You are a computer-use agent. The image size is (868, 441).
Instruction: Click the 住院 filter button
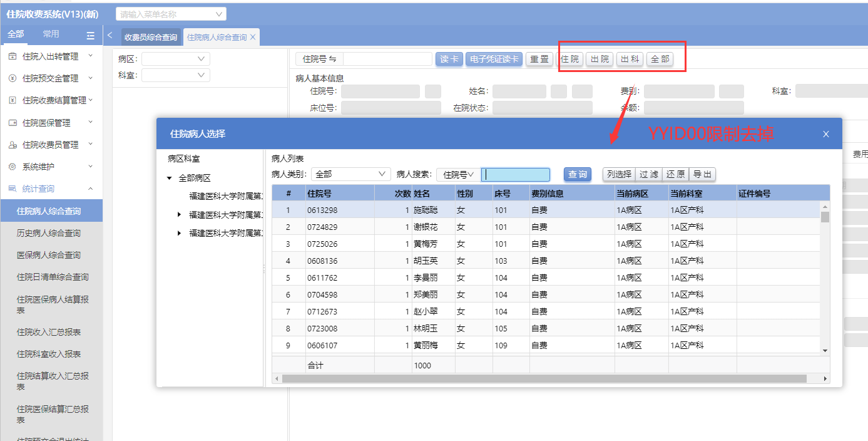(569, 59)
